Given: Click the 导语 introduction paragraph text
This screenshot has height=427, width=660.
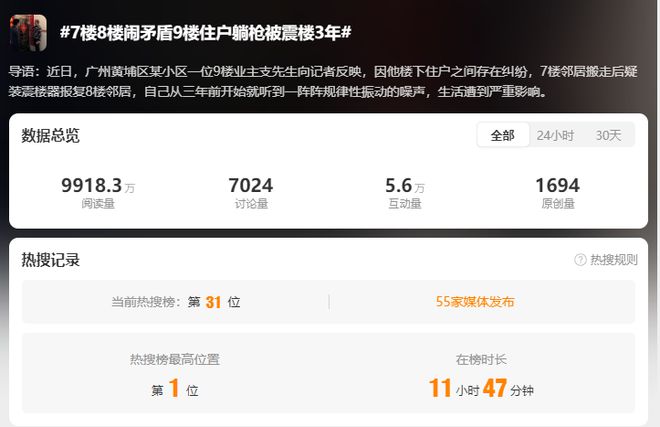Looking at the screenshot, I should click(x=323, y=81).
